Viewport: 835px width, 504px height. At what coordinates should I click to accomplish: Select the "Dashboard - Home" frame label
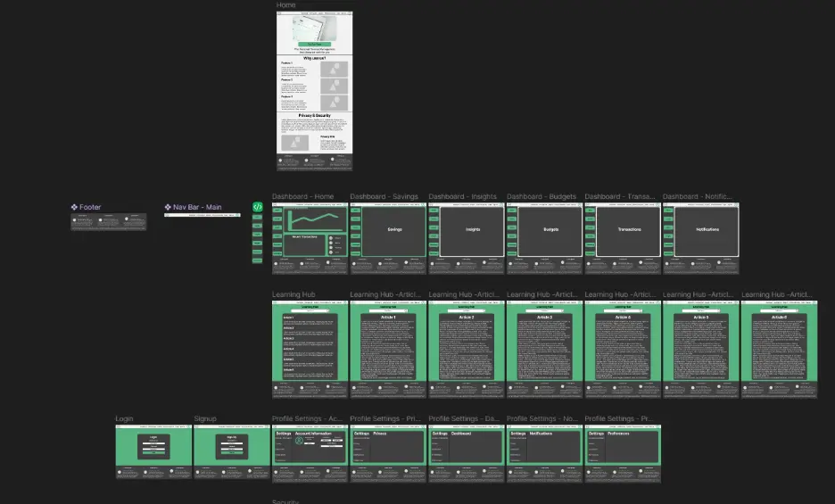(303, 196)
